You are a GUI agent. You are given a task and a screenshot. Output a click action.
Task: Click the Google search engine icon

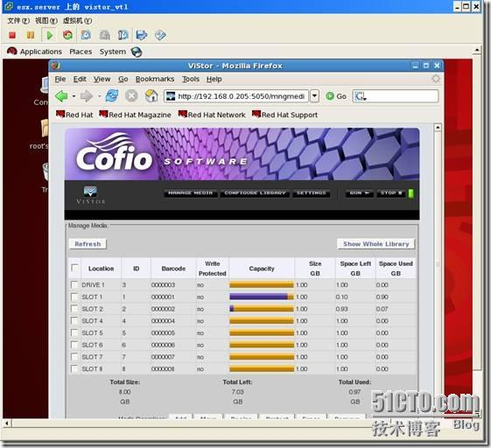(360, 96)
